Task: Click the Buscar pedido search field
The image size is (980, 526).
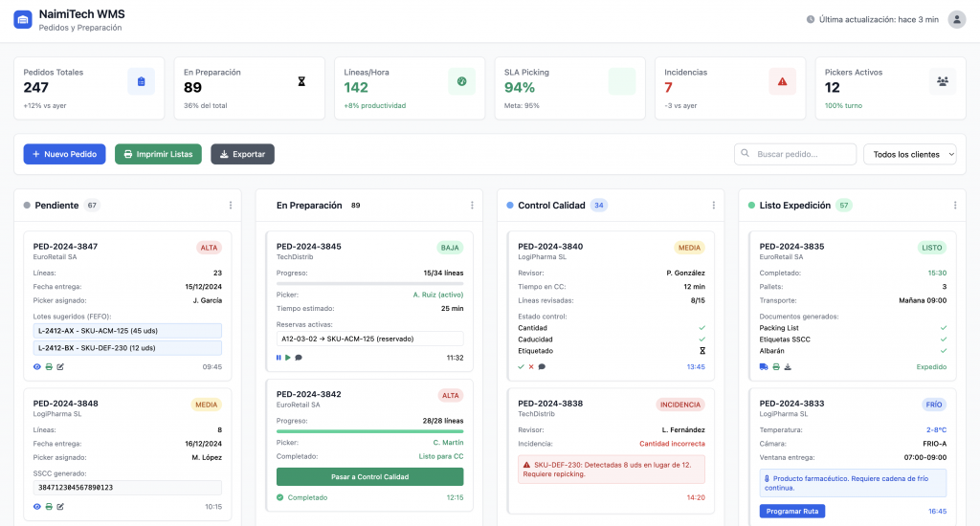Action: [x=795, y=154]
